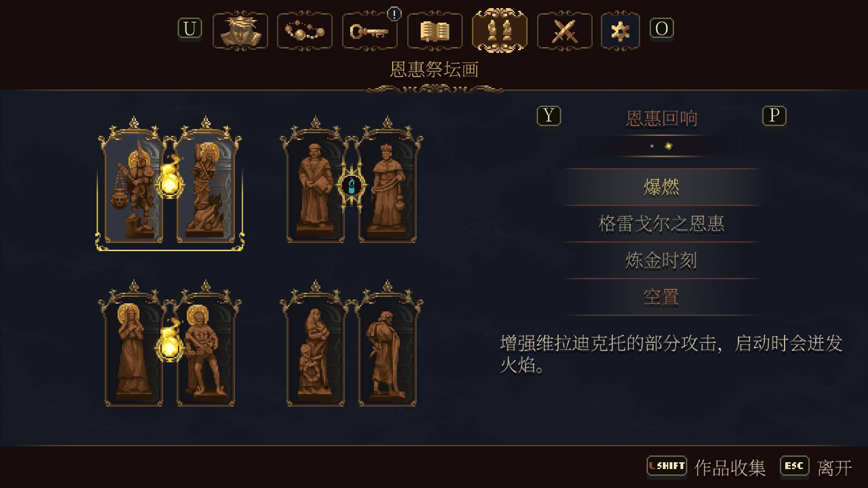Screen dimensions: 868x488
Task: Open the crossed swords tab
Action: click(565, 31)
